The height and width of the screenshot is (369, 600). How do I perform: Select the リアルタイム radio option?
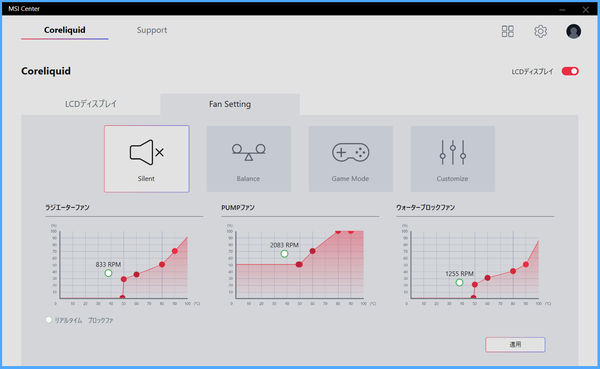49,320
